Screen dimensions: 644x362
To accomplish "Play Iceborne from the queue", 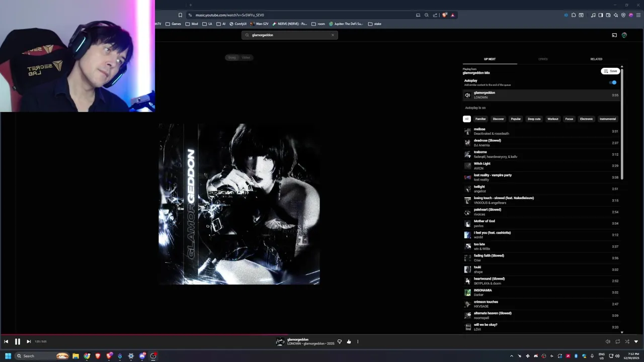I will click(x=541, y=154).
